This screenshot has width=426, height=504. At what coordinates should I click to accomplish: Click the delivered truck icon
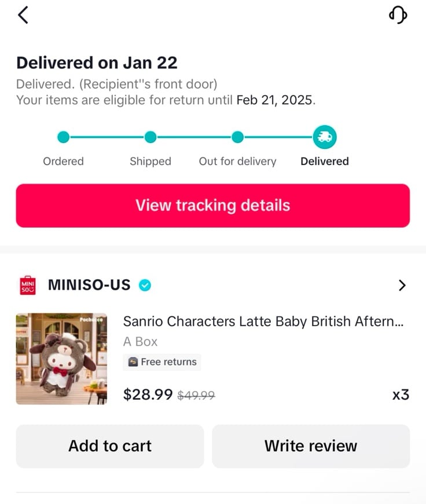(x=325, y=137)
